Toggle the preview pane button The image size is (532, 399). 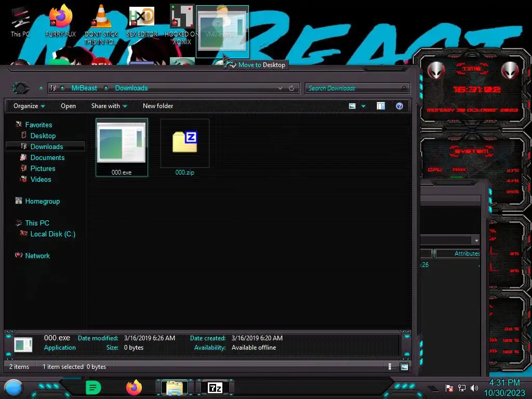pos(381,106)
